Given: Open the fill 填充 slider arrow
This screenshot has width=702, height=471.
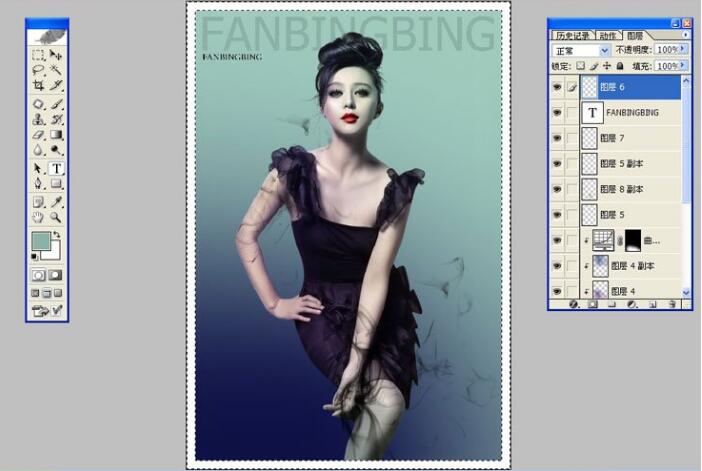Looking at the screenshot, I should pos(686,65).
